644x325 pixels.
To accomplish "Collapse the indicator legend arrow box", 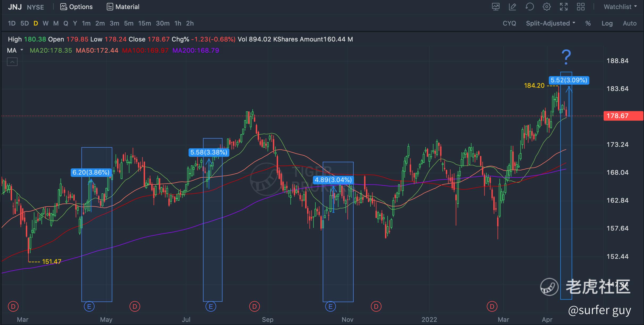I will pos(12,62).
